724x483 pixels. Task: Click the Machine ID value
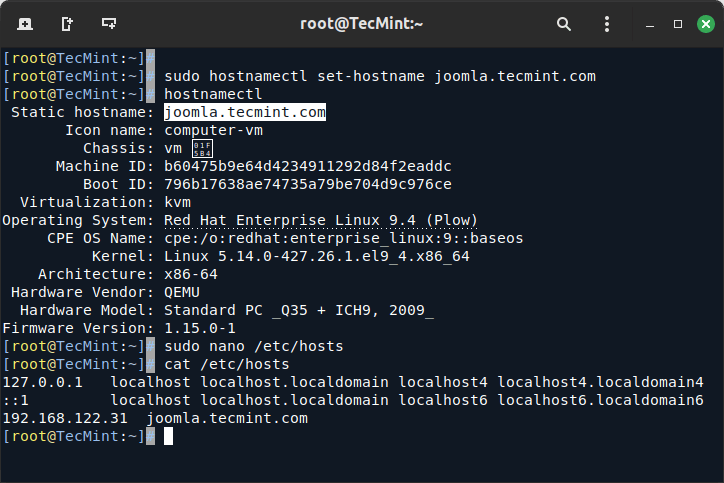[308, 166]
